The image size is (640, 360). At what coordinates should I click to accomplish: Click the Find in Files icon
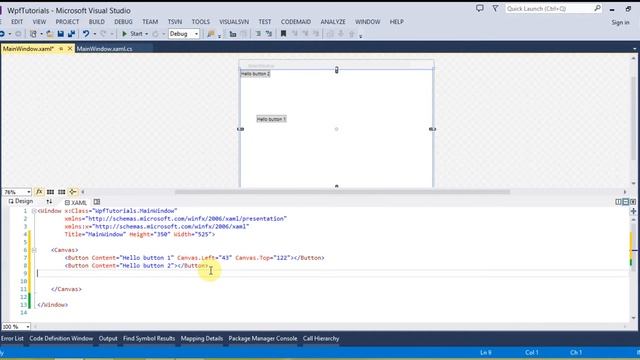(x=211, y=34)
